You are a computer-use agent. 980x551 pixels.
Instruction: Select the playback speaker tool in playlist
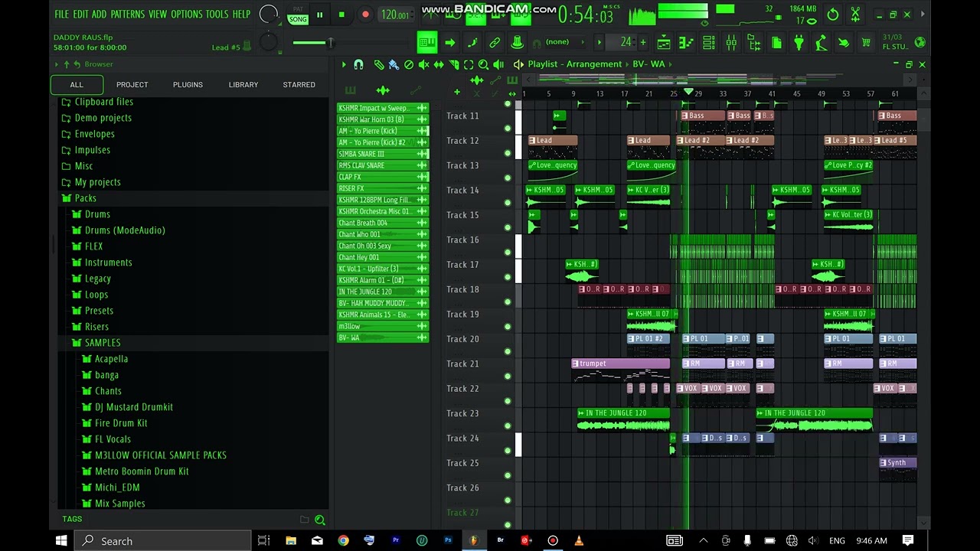(498, 65)
